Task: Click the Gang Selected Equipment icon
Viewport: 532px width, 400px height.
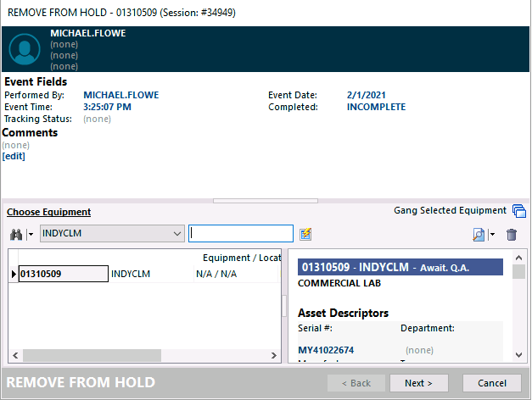Action: (519, 211)
